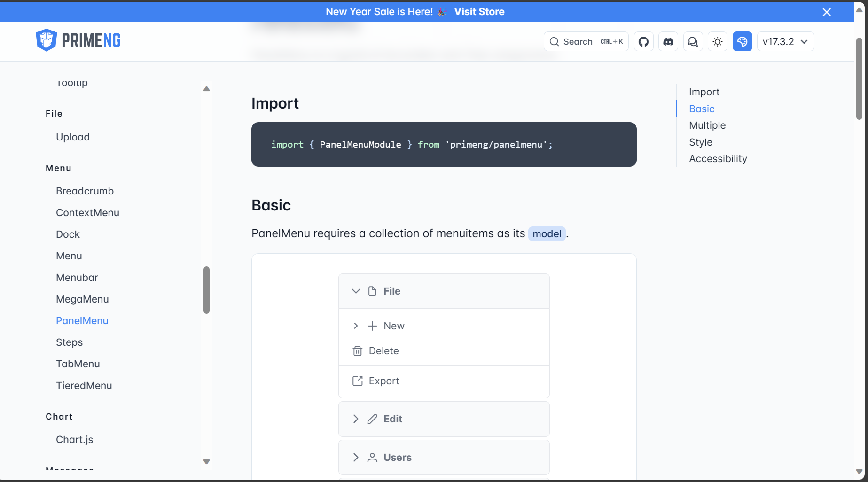The width and height of the screenshot is (868, 482).
Task: Click the page scroll down arrow
Action: (859, 472)
